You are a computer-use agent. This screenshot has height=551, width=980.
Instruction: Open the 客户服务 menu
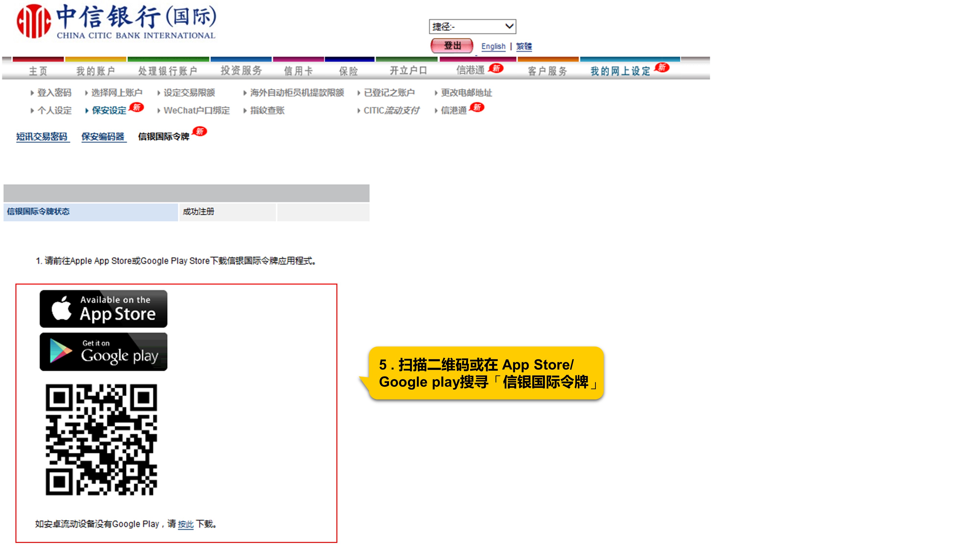click(x=547, y=71)
